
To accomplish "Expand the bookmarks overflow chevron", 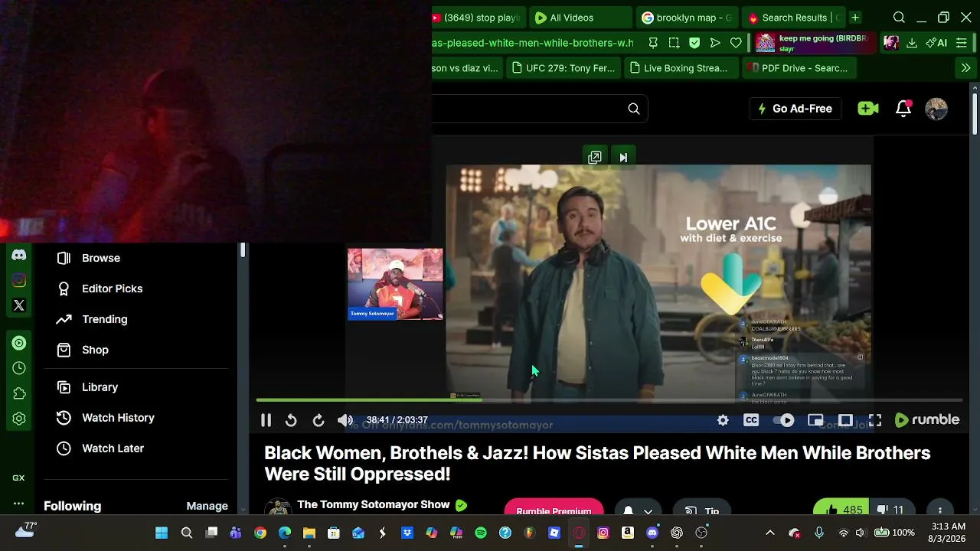I will coord(965,68).
